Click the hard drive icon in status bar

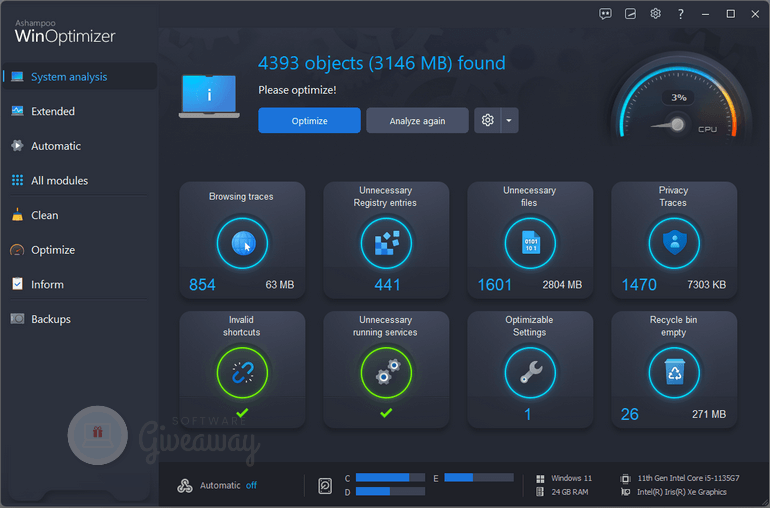click(325, 486)
